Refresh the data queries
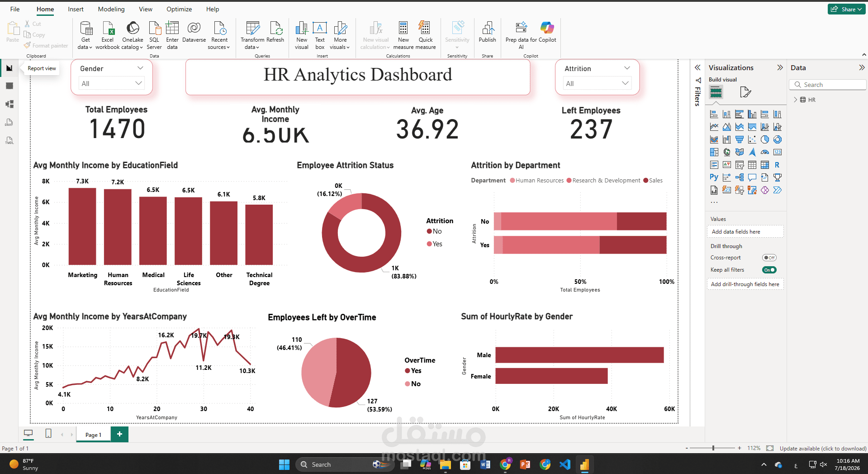Screen dimensions: 868x474 [x=275, y=33]
